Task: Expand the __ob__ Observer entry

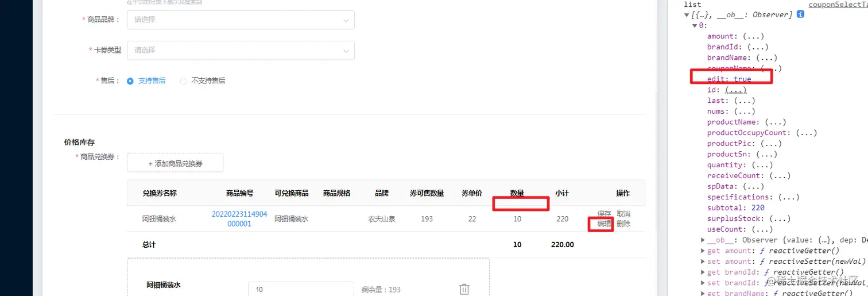Action: 703,240
